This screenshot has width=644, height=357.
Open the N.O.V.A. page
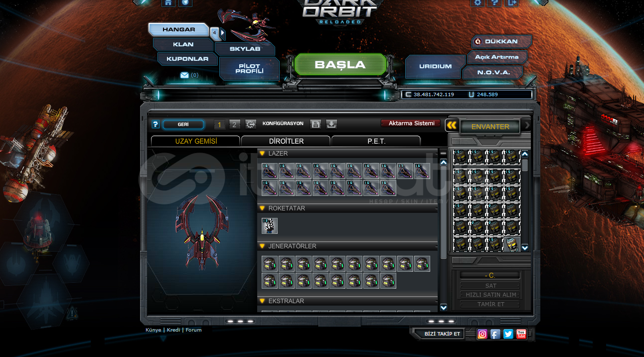492,72
